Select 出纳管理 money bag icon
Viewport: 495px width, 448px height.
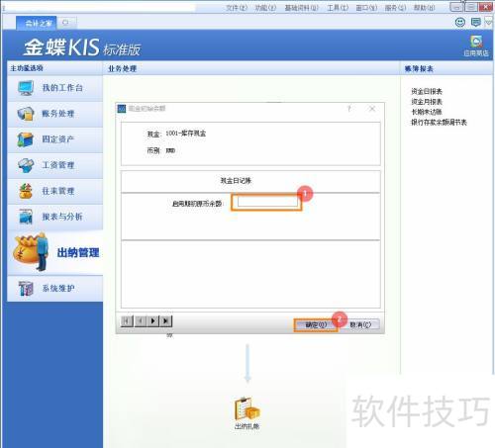point(31,251)
